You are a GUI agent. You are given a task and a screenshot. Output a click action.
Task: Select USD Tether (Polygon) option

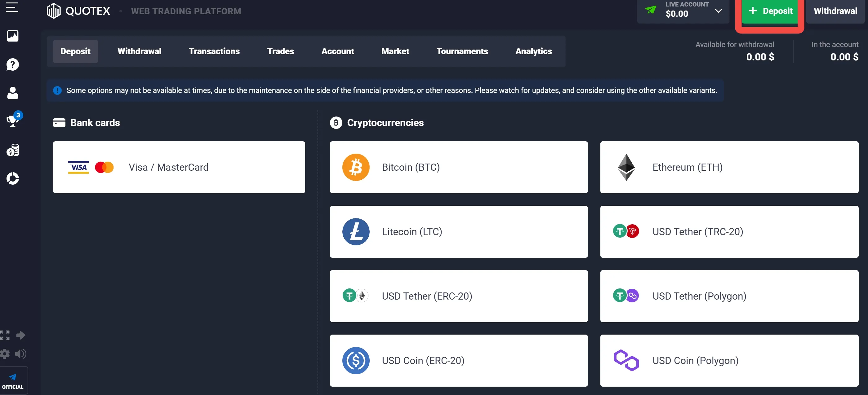(729, 296)
